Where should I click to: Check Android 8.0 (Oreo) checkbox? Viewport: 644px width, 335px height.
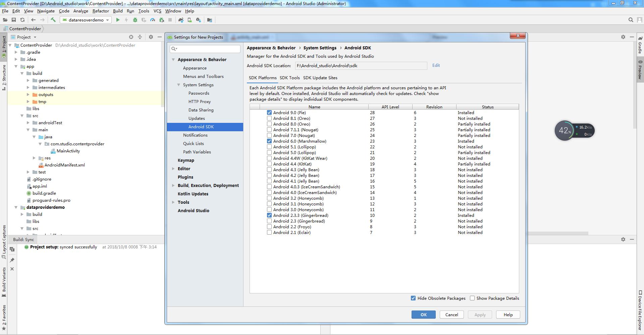coord(269,124)
